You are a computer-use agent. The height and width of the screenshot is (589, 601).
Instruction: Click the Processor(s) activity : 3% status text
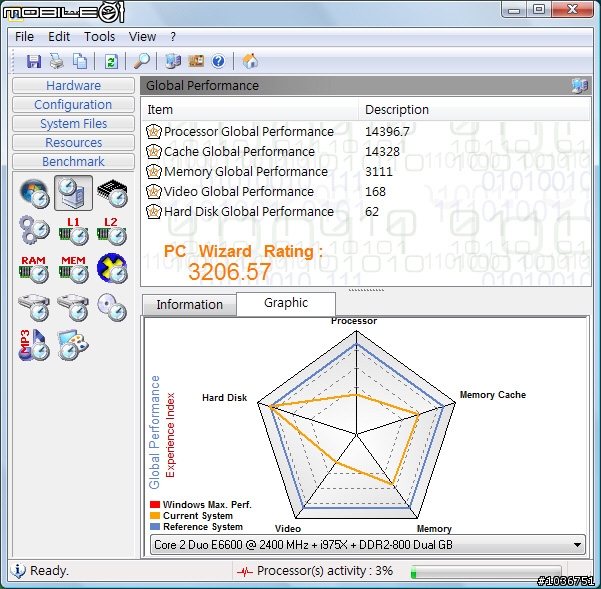pos(325,571)
